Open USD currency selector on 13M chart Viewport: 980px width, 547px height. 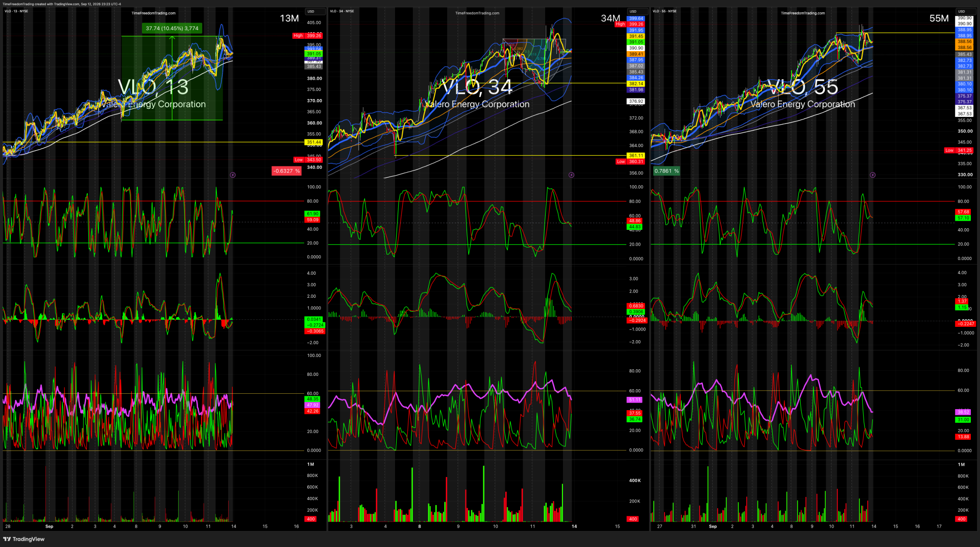pyautogui.click(x=310, y=11)
